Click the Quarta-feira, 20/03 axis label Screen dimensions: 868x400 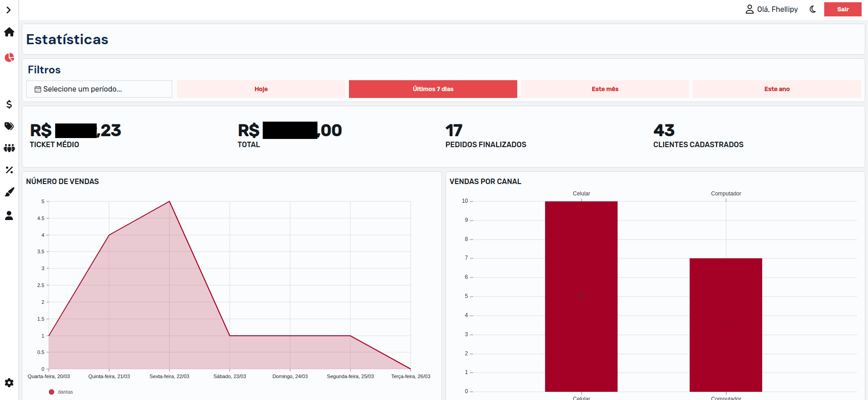pos(49,376)
